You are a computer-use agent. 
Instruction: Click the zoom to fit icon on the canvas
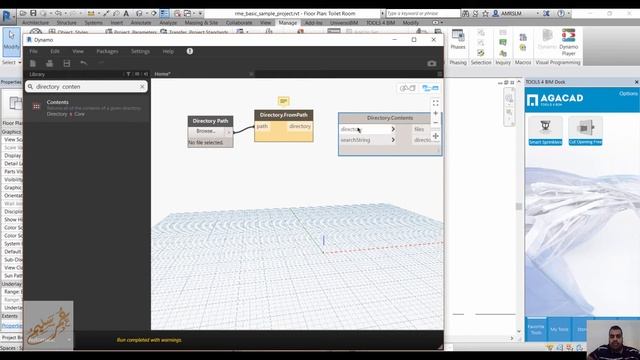436,103
